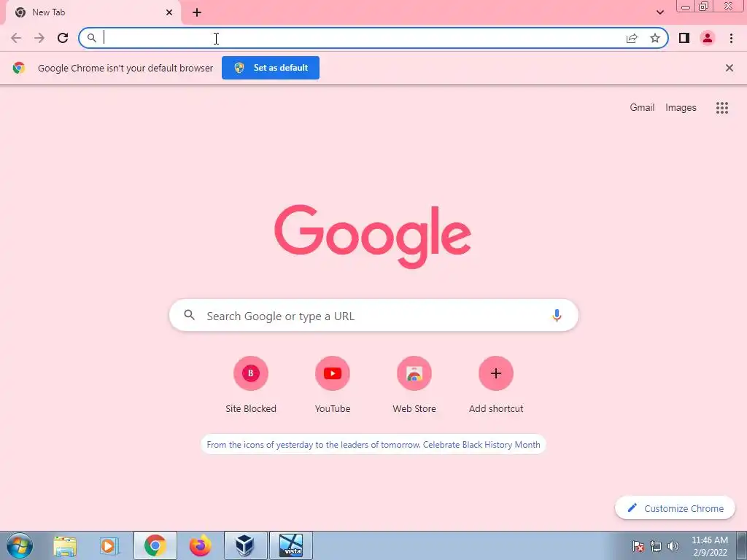Focus the Search Google or type a URL box
Image resolution: width=747 pixels, height=560 pixels.
[373, 315]
